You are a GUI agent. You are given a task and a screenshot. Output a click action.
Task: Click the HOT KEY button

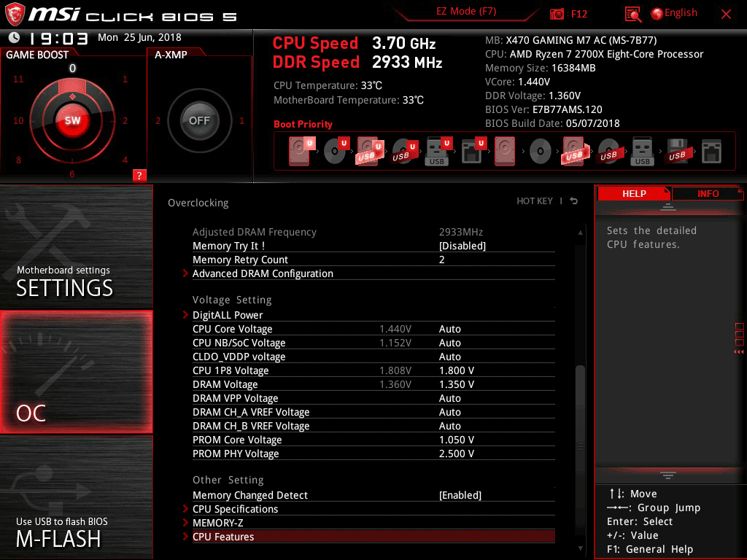click(x=535, y=201)
